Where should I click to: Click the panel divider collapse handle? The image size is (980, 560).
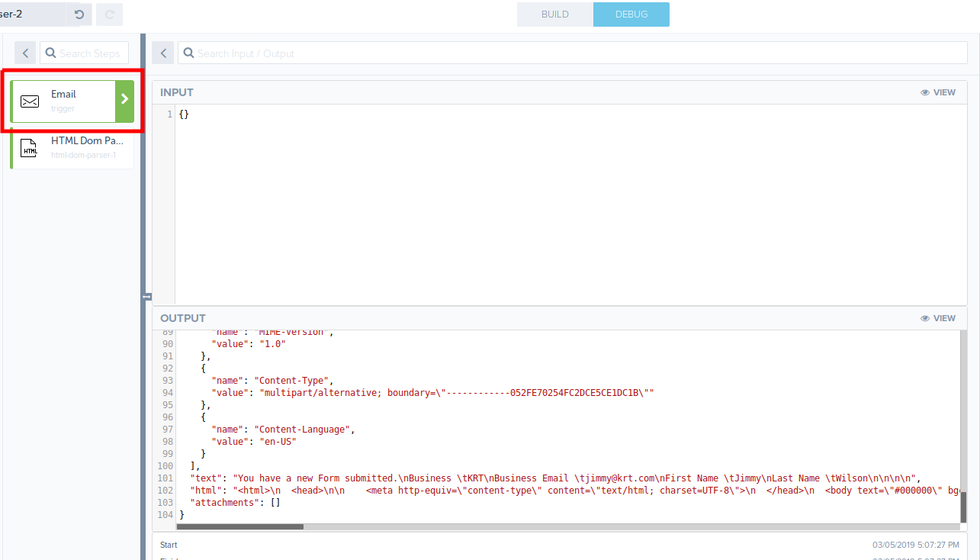pos(145,296)
